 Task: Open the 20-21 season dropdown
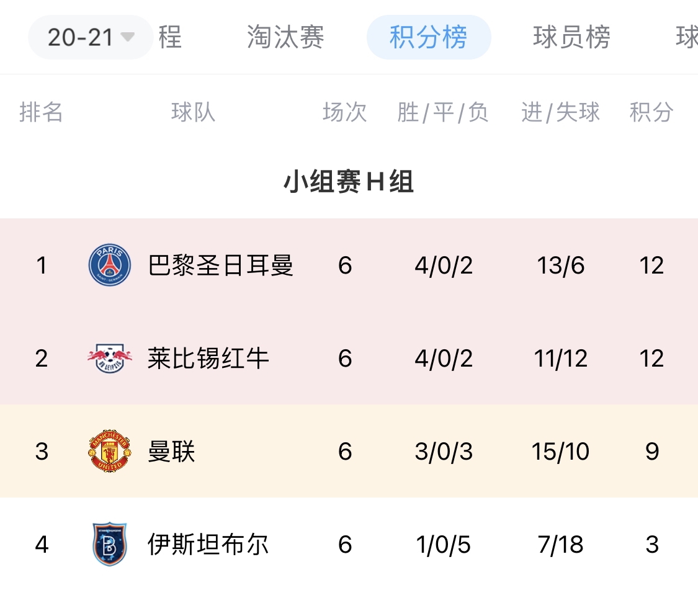[90, 37]
